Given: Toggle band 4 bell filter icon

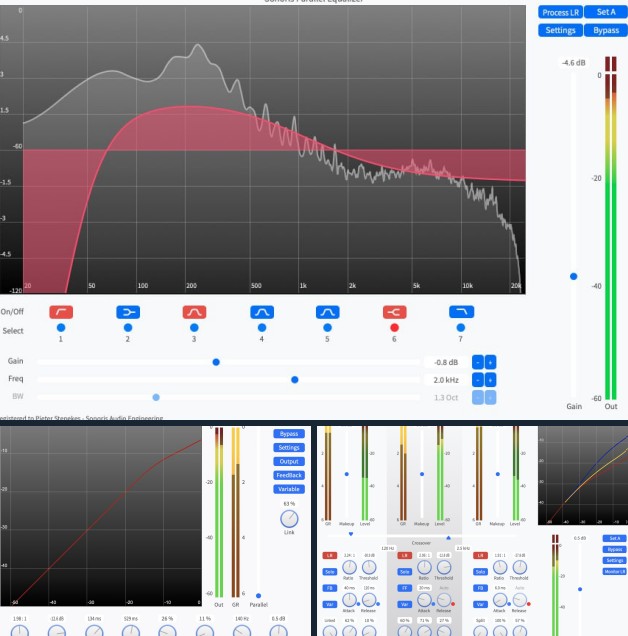Looking at the screenshot, I should pos(262,312).
